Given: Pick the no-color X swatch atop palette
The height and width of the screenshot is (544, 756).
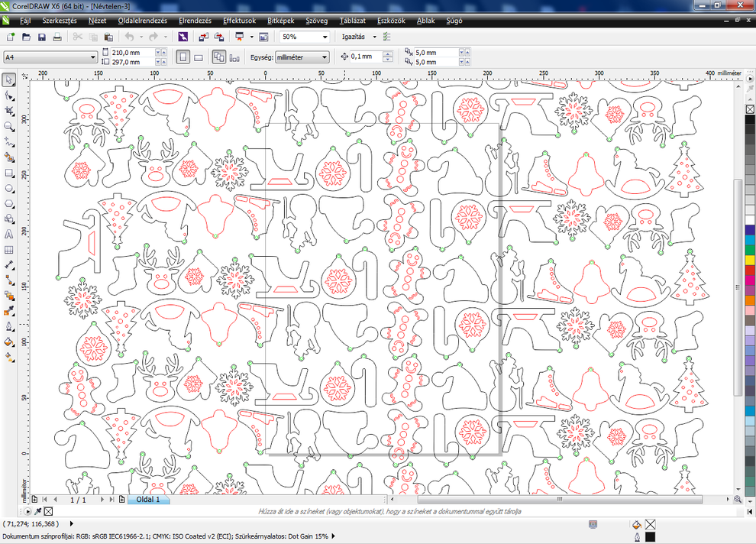Looking at the screenshot, I should 750,109.
